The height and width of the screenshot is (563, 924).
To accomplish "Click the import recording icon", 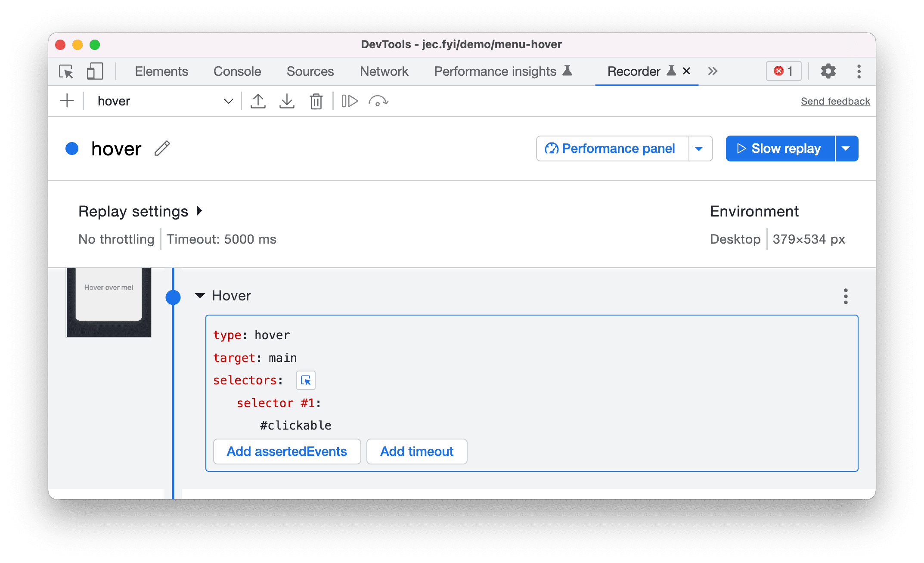I will click(286, 100).
